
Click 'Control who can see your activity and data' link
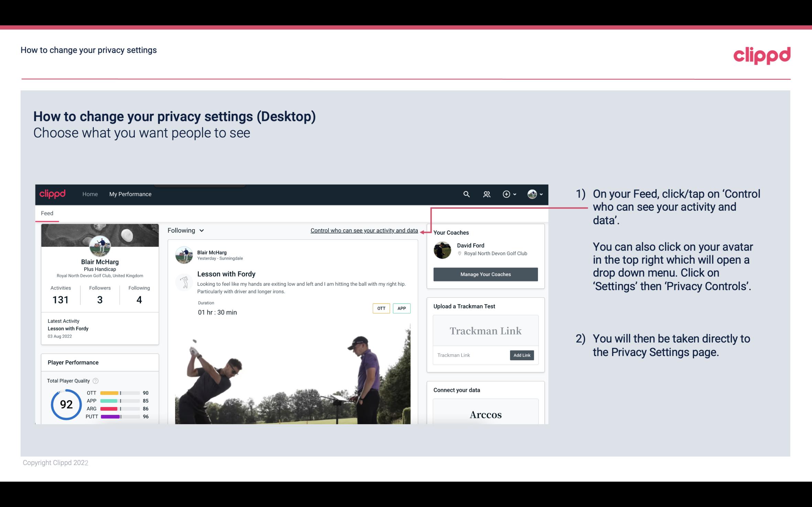[x=364, y=230]
